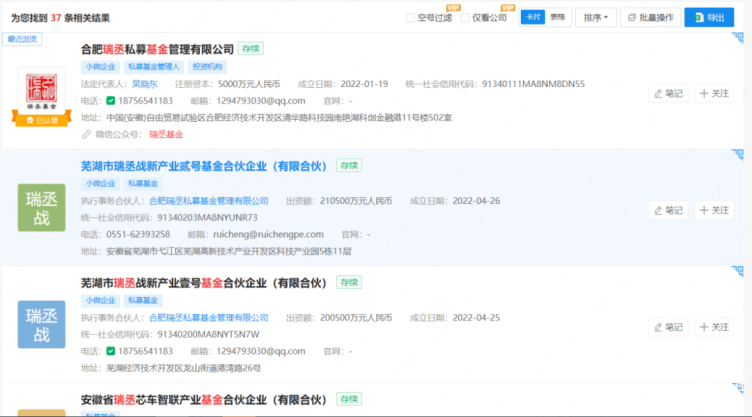
Task: Click the link icon beside 微信公众号
Action: (86, 134)
